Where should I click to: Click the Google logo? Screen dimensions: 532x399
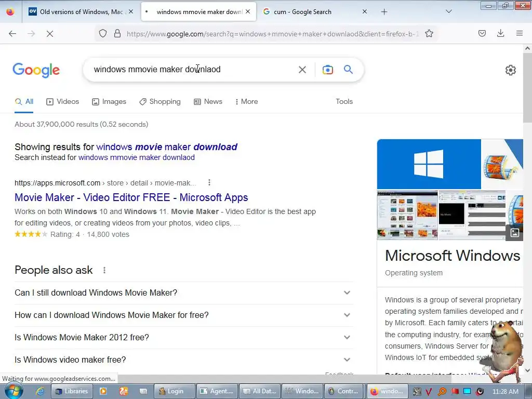(x=36, y=70)
